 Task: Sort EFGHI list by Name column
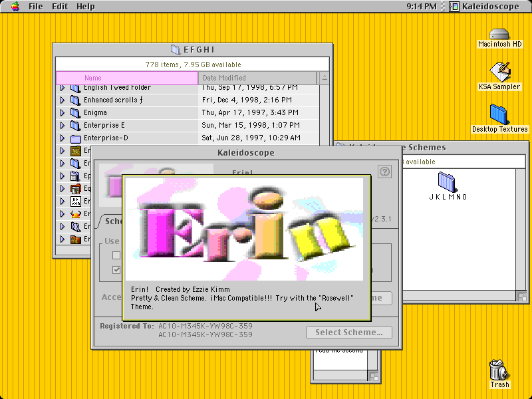click(127, 78)
